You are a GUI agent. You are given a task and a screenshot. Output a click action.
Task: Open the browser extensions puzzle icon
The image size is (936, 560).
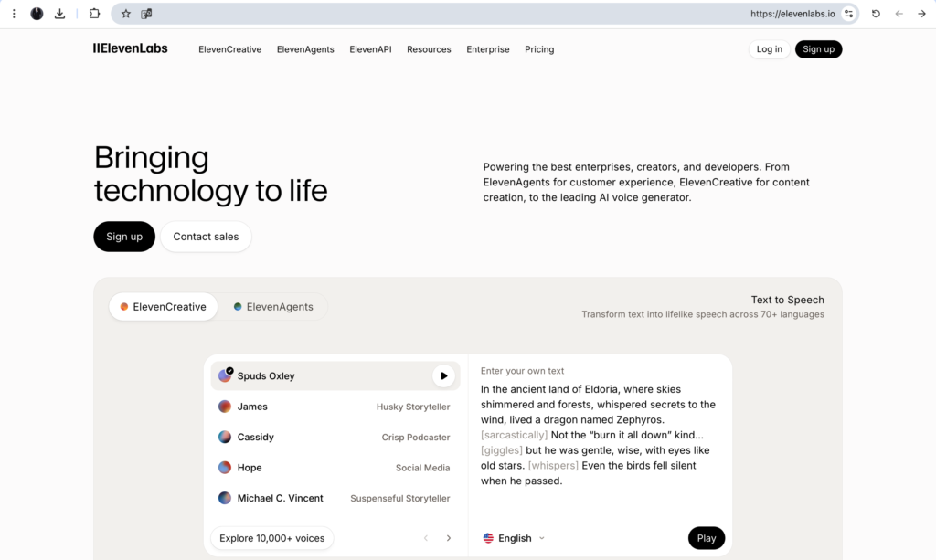[x=94, y=14]
